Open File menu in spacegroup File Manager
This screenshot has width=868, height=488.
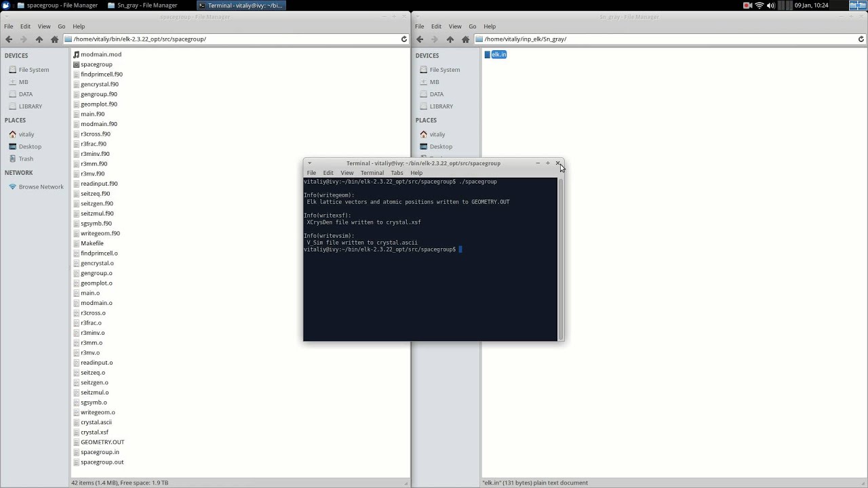pos(9,26)
